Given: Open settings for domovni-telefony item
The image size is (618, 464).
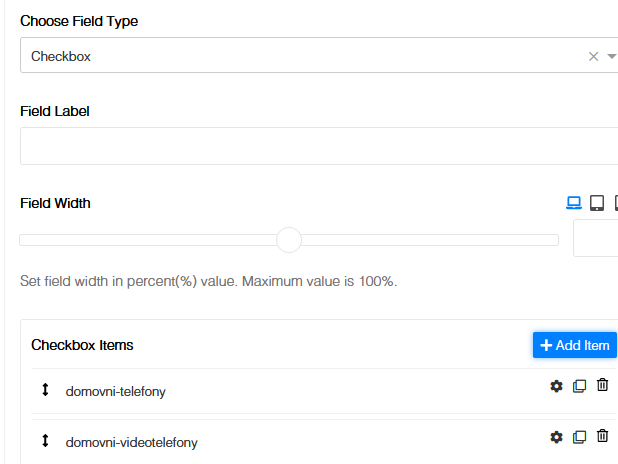Looking at the screenshot, I should [557, 386].
